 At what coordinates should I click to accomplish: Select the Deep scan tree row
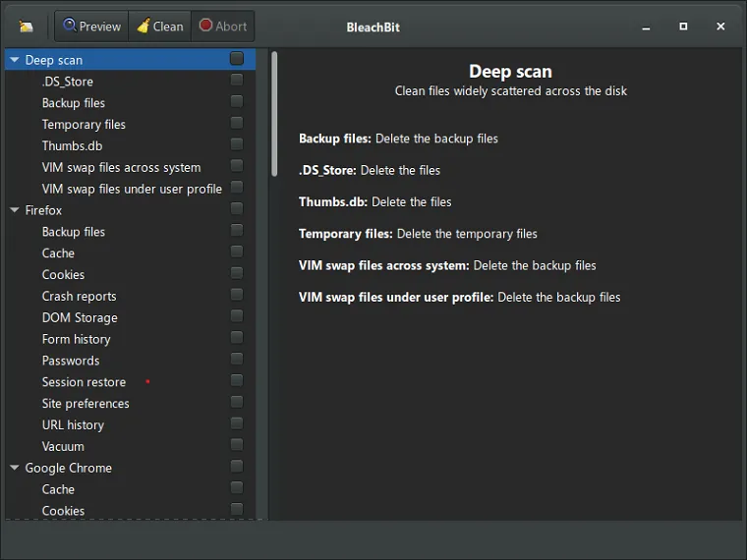pos(130,60)
